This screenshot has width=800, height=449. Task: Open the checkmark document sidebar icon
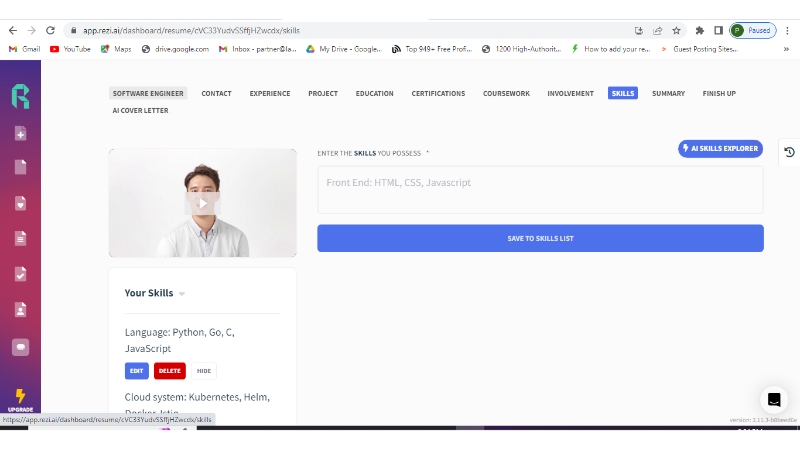pyautogui.click(x=20, y=273)
